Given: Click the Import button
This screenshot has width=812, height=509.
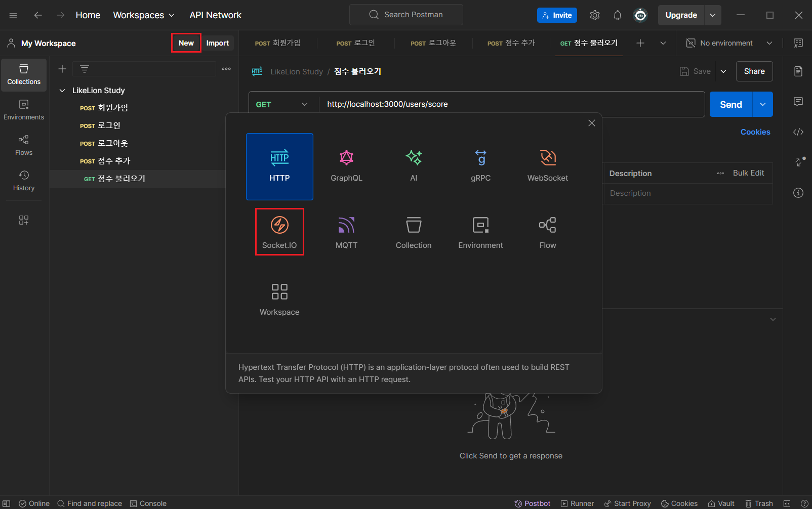Looking at the screenshot, I should [x=218, y=43].
